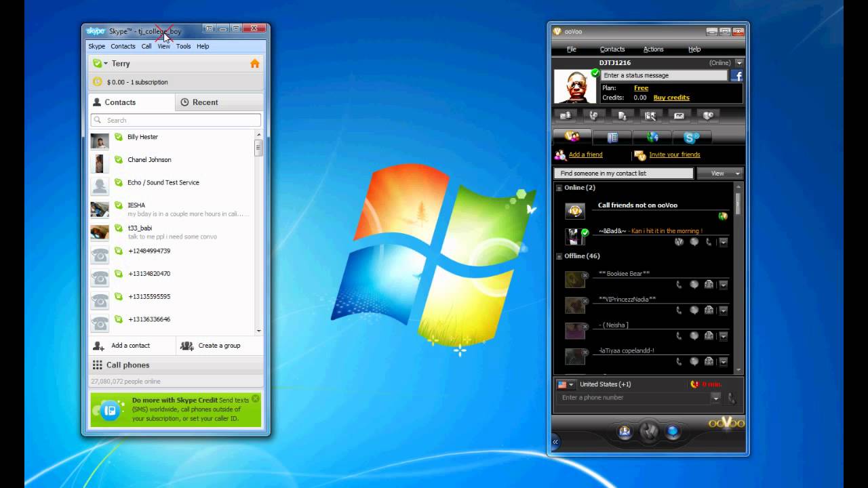Switch to the Skype Contacts tab

132,102
